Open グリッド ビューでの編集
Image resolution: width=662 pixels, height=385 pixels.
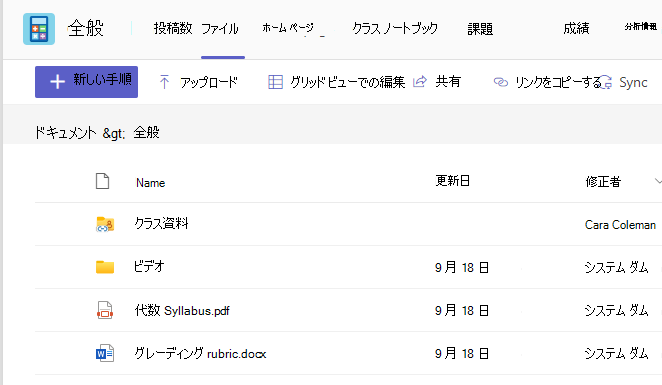(x=347, y=82)
